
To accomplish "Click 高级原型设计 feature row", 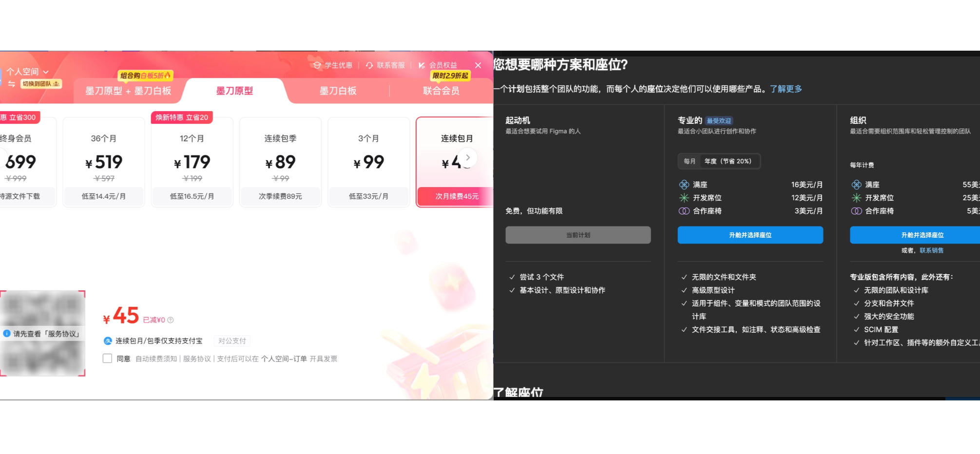I will pos(708,290).
